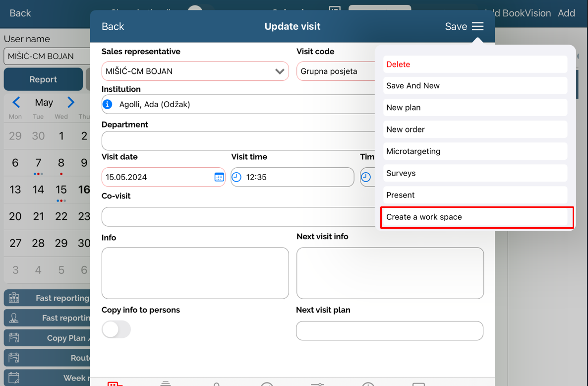Advance to next month with right arrow

[x=71, y=103]
